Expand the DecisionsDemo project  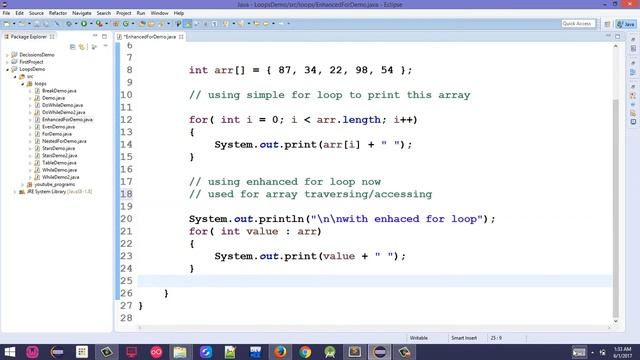click(x=7, y=55)
